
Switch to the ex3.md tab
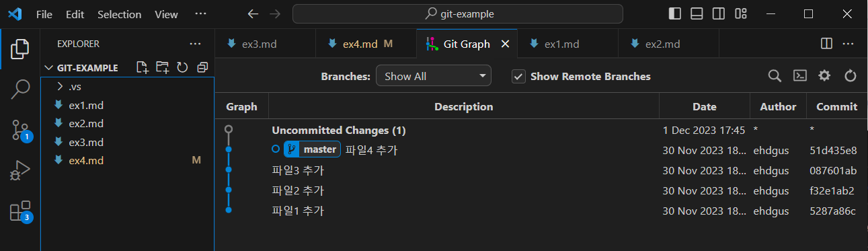point(265,44)
